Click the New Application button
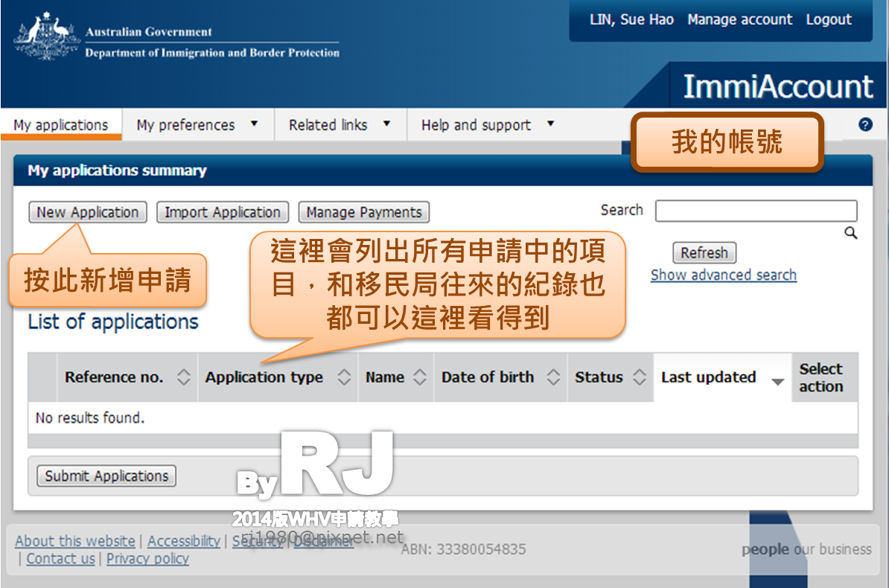 [88, 212]
